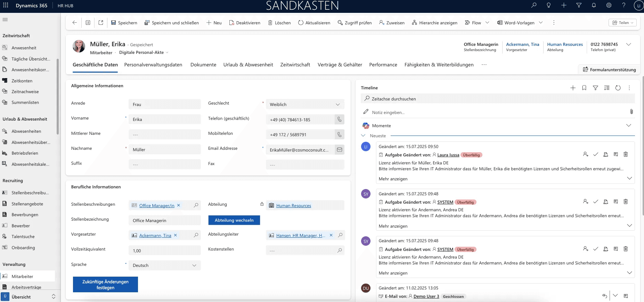Screen dimensions: 644x302
Task: Open Stellenangebote in the sidebar
Action: point(27,204)
